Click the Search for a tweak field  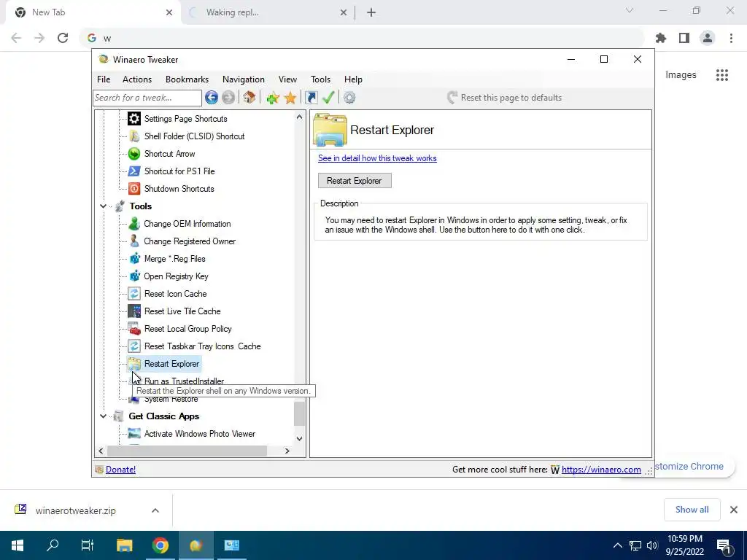[x=147, y=98]
